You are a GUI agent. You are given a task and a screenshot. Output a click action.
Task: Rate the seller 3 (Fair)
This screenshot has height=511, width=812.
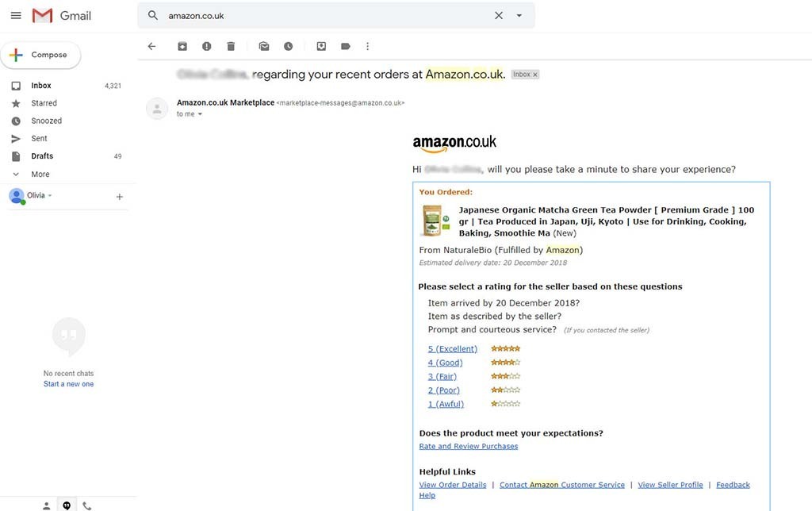click(x=442, y=376)
